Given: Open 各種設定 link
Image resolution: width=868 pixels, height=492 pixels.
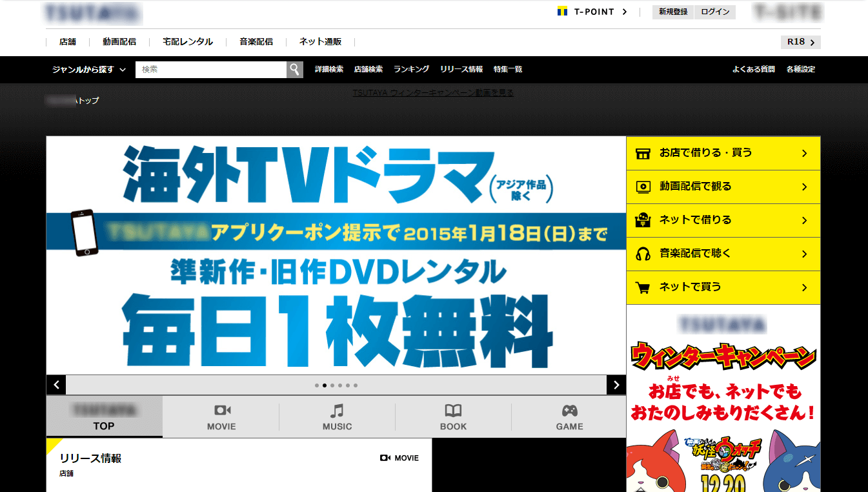Looking at the screenshot, I should coord(801,69).
